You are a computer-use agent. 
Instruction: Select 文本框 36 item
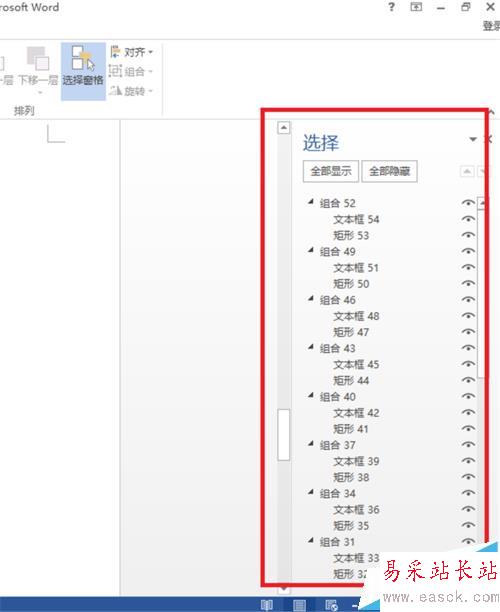click(x=356, y=510)
